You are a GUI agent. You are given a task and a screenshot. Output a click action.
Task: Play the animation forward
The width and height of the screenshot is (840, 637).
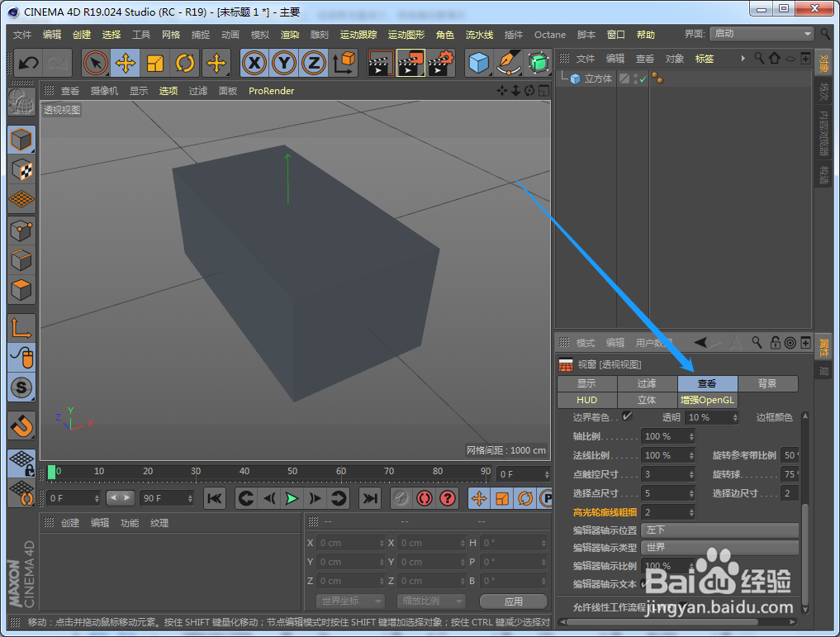[x=292, y=499]
